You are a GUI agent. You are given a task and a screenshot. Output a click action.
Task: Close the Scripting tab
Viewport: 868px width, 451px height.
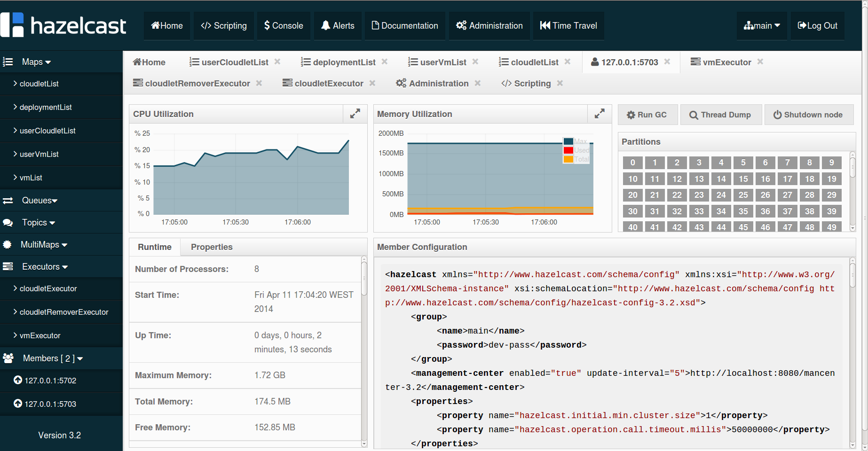[x=560, y=83]
